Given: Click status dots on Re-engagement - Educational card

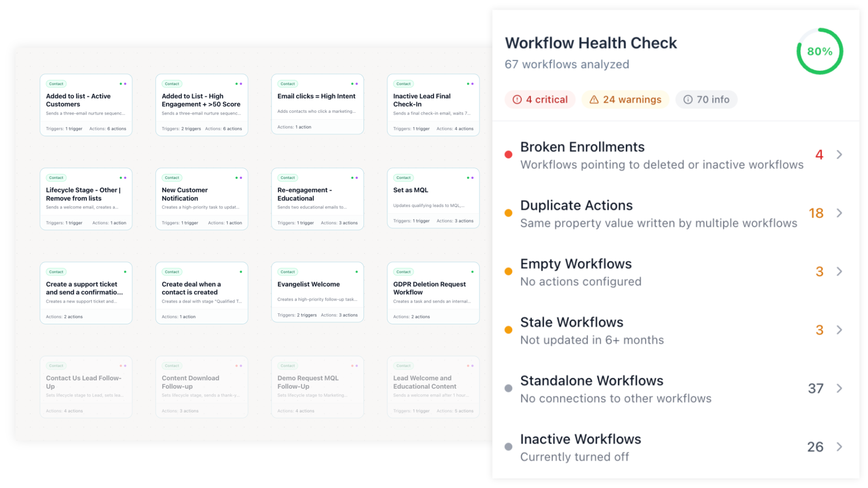Looking at the screenshot, I should point(354,177).
